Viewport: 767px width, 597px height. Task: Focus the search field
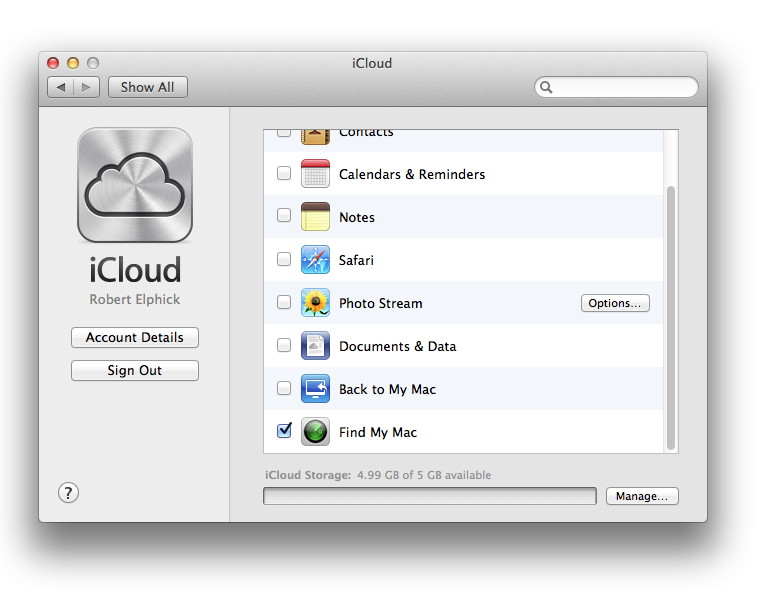click(x=616, y=87)
